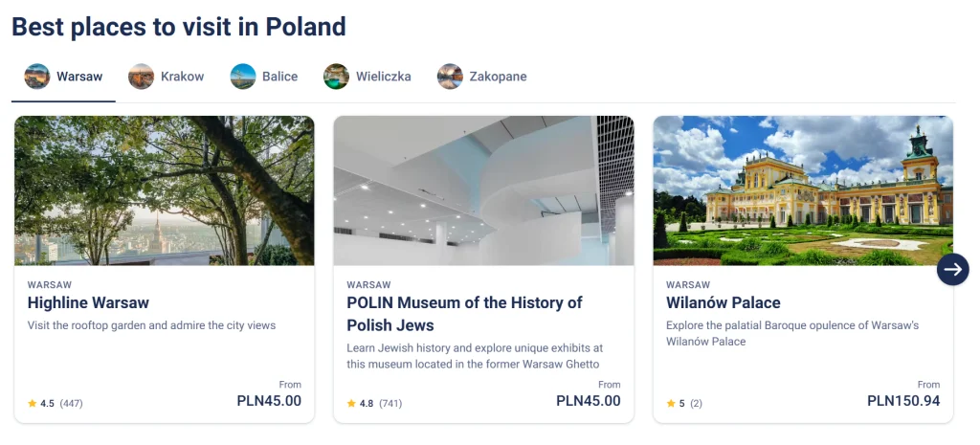Click the PLN150.94 price on Wilanów Palace
The height and width of the screenshot is (445, 980).
pyautogui.click(x=903, y=401)
